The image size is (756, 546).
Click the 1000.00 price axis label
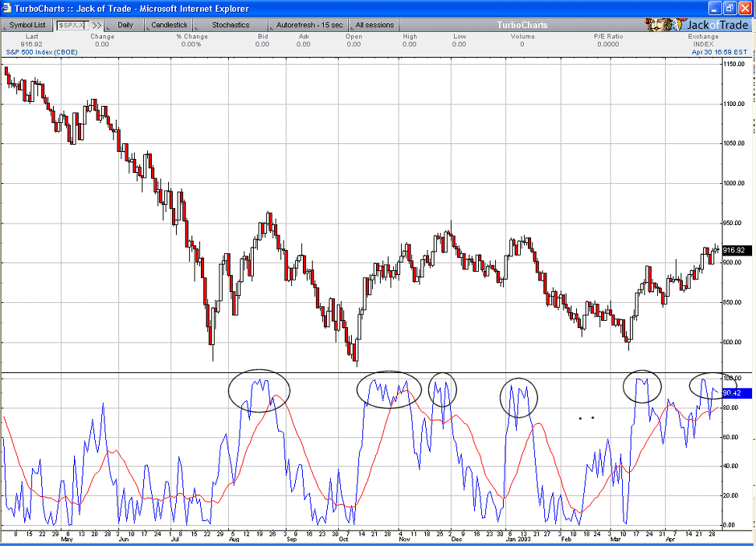click(734, 183)
